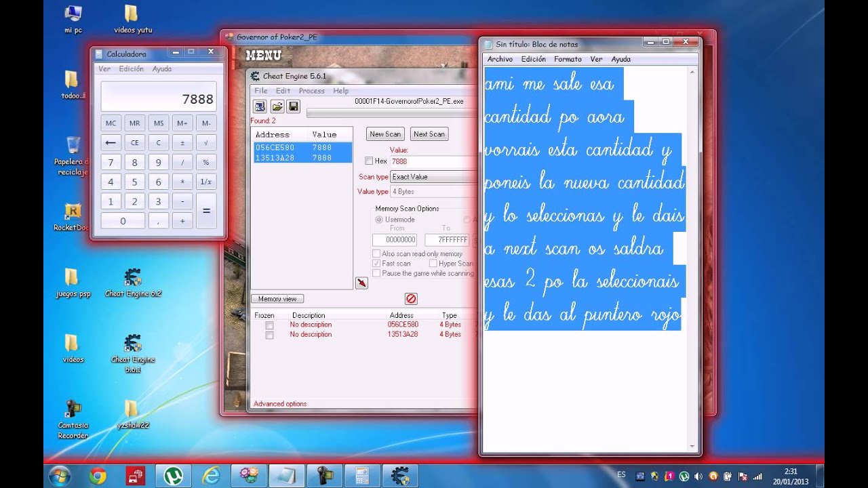The height and width of the screenshot is (488, 868).
Task: Open uTorrent from the taskbar
Action: 173,476
